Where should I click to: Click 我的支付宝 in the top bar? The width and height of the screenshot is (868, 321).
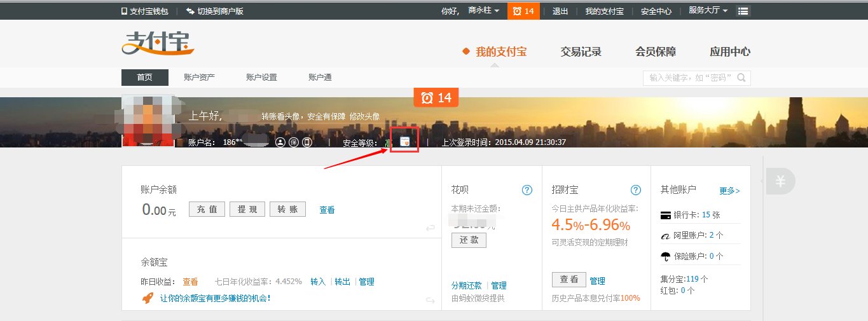[x=604, y=11]
